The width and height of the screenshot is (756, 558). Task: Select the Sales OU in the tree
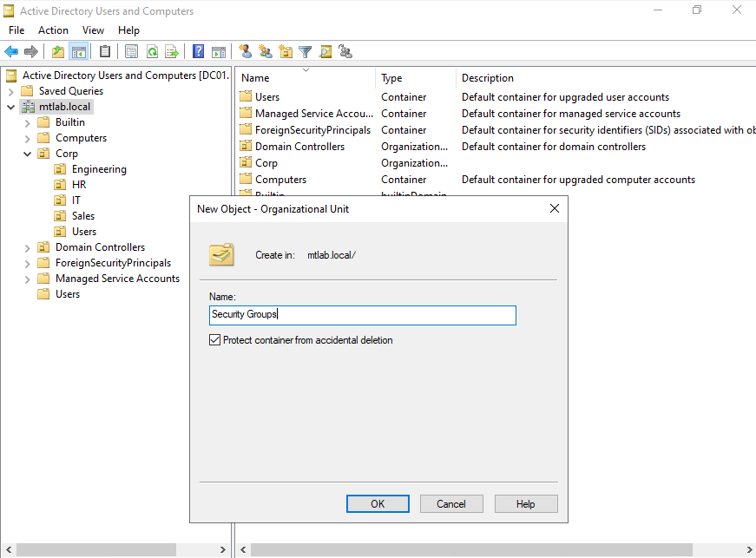83,216
